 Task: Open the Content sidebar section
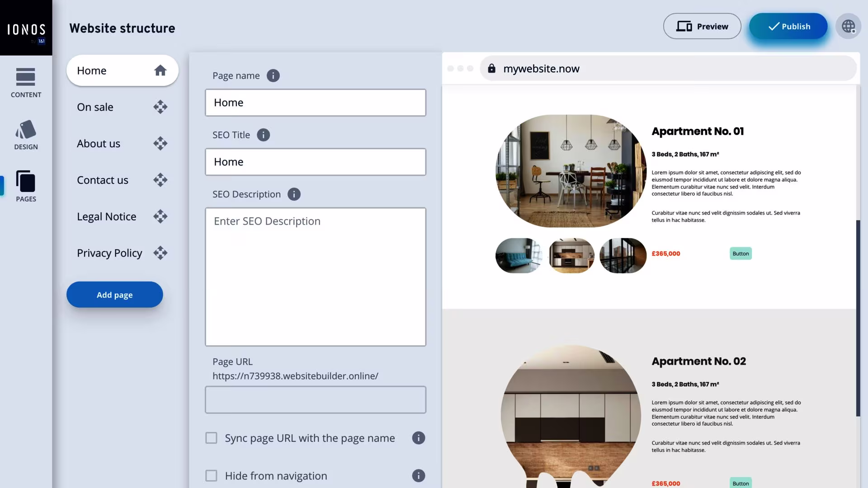[26, 83]
